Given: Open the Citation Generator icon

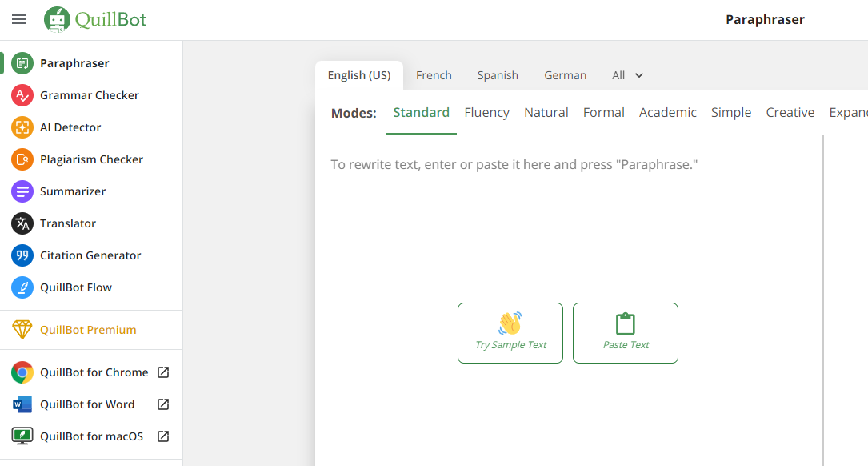Looking at the screenshot, I should tap(22, 255).
